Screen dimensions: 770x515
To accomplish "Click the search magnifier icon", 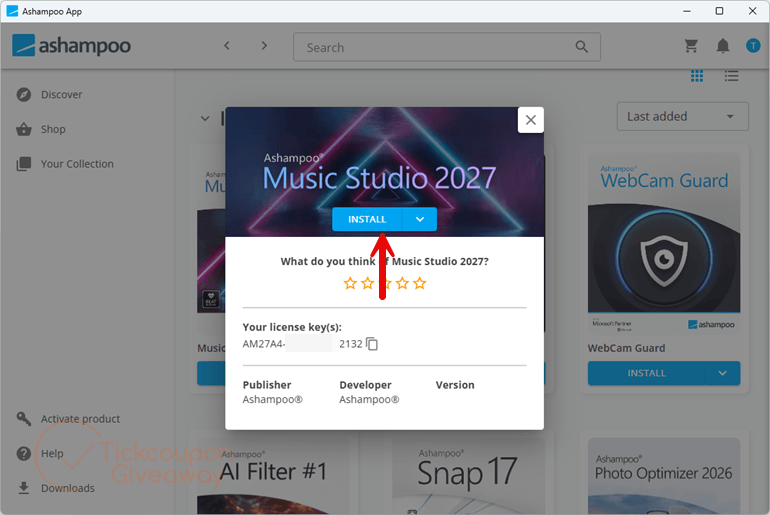I will pos(581,47).
